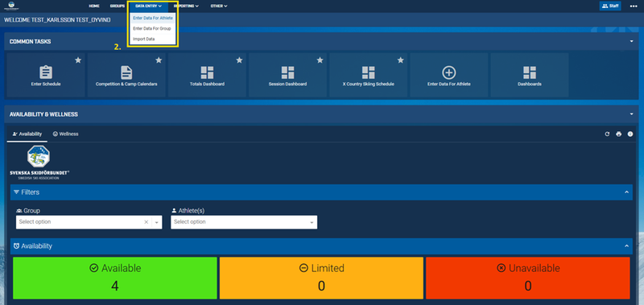This screenshot has width=644, height=305.
Task: Click the Common Tasks heading
Action: click(x=31, y=42)
